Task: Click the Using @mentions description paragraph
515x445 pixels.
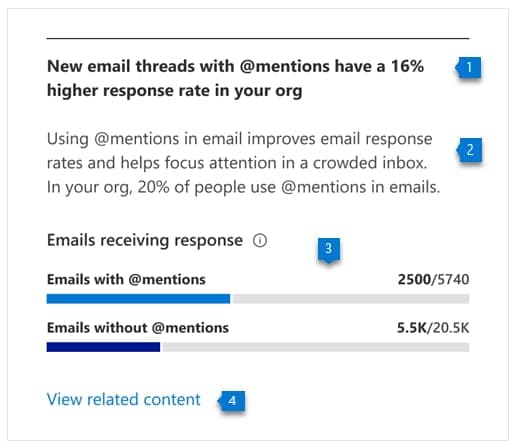Action: [x=243, y=163]
